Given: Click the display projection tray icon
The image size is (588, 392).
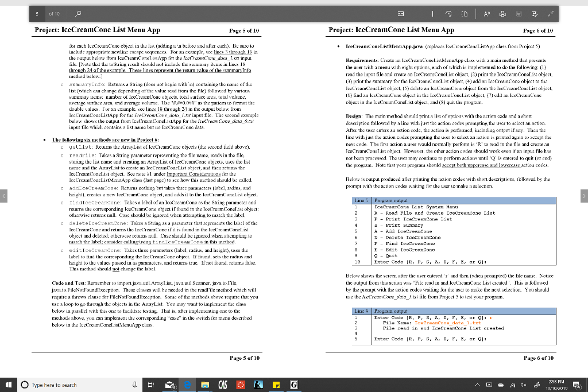Looking at the screenshot, I should click(489, 385).
